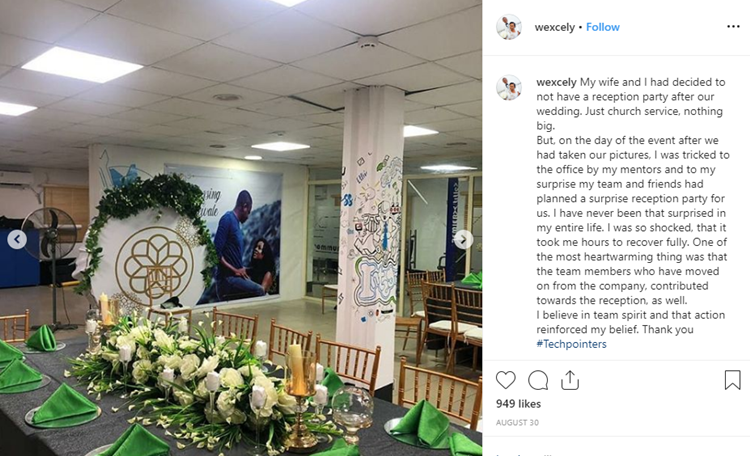Open wexcely username in the post header
Screen dimensions: 750x456
555,27
